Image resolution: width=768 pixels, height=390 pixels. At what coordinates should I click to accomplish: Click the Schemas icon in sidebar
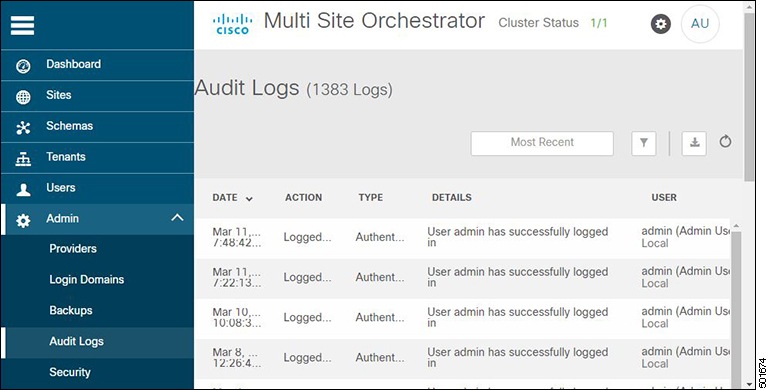pos(23,127)
